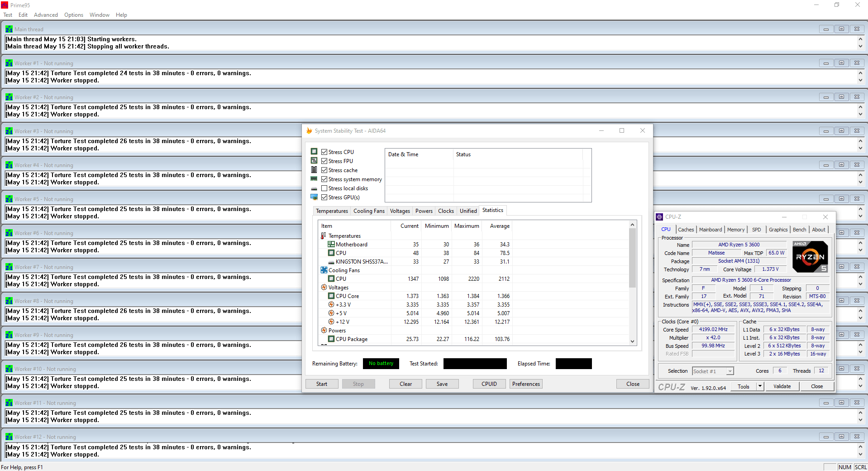Click the drive icon beside Stress local disks
Viewport: 868px width, 471px height.
pos(314,188)
